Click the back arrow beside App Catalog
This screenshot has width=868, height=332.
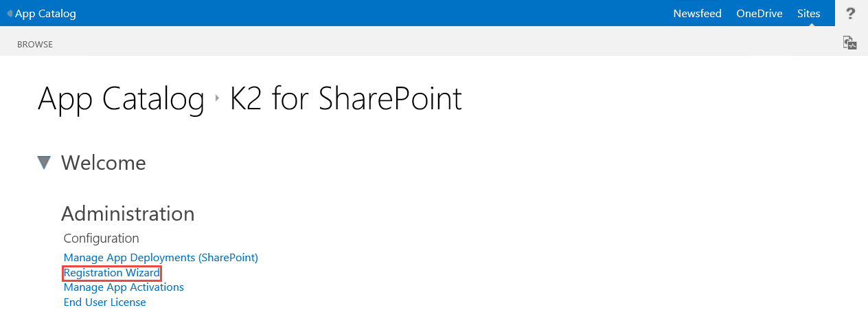coord(10,14)
